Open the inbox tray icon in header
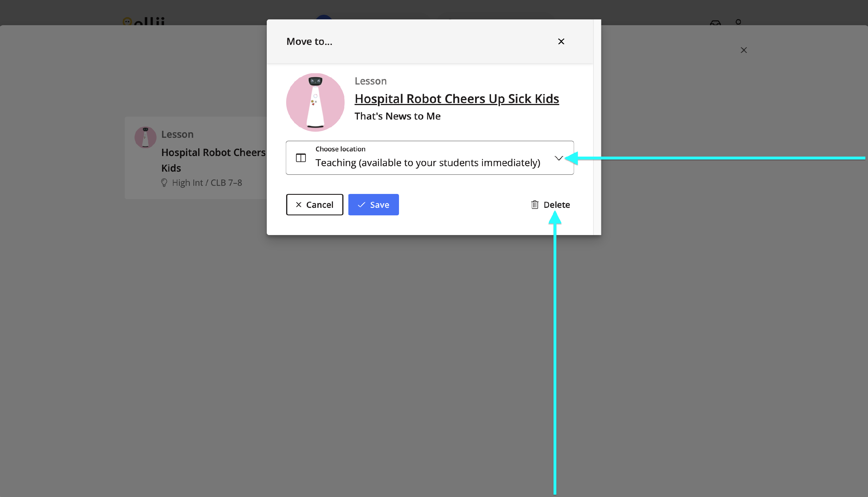 715,23
